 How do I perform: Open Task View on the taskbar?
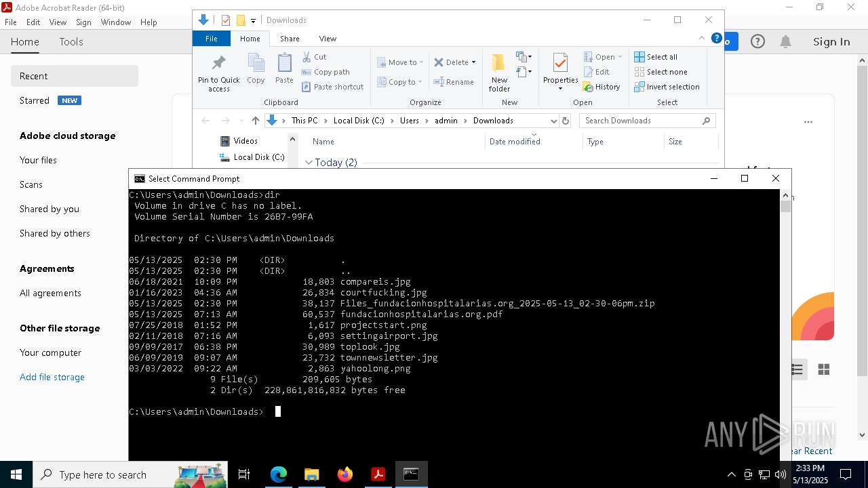click(x=244, y=474)
